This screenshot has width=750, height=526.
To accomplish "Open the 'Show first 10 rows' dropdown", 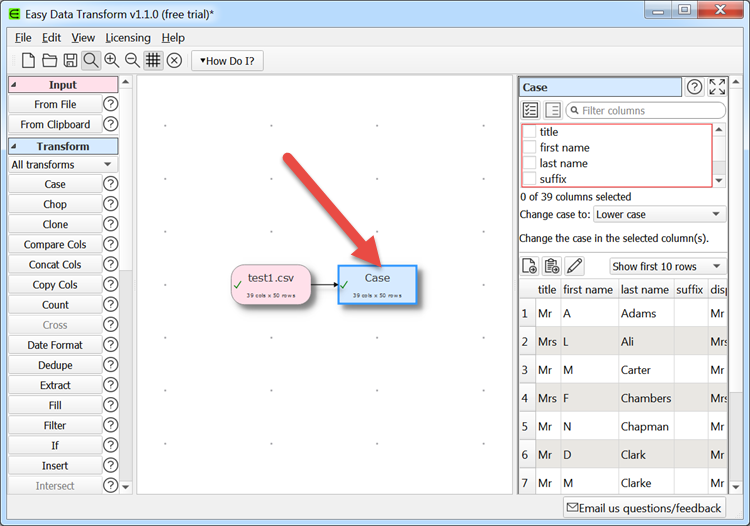I will (x=667, y=266).
